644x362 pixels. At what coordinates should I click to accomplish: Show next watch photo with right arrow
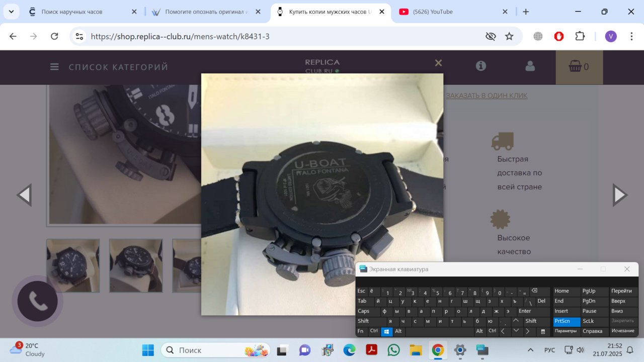(619, 195)
